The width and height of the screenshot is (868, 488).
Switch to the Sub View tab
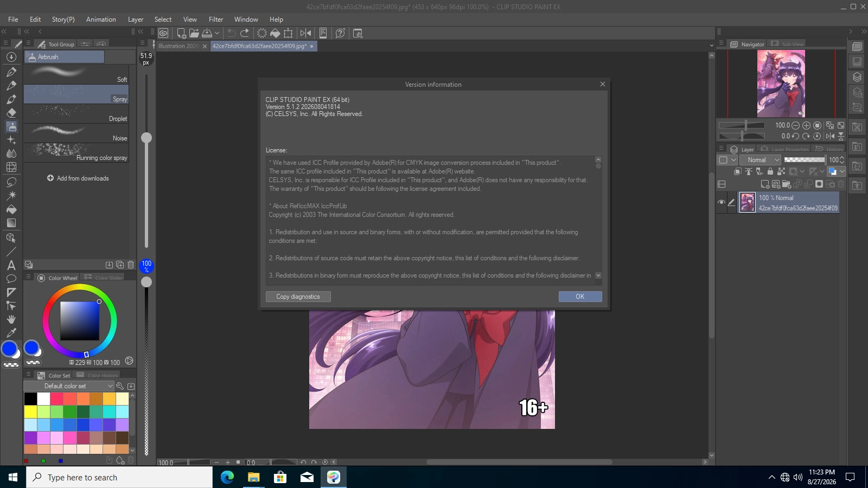pyautogui.click(x=787, y=44)
